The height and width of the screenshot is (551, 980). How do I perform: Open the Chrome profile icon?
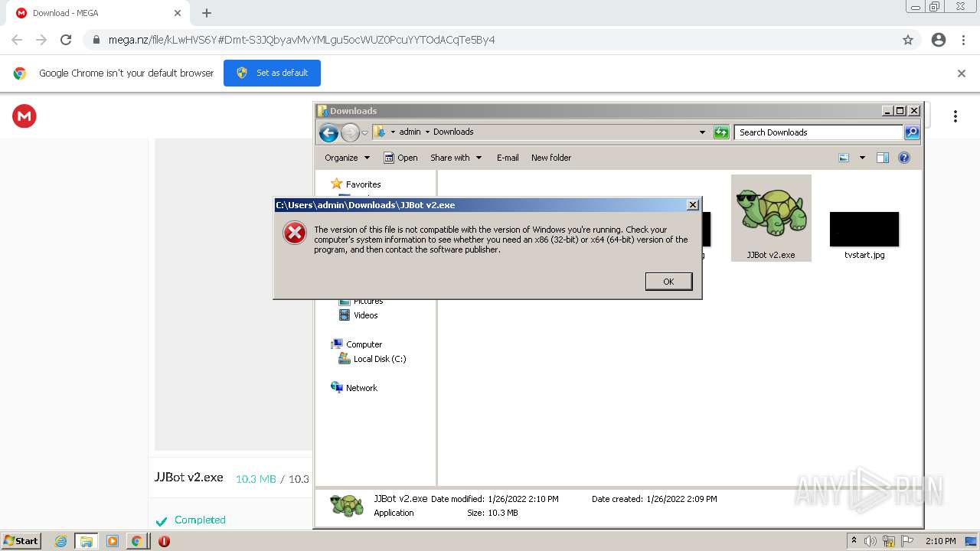[939, 40]
